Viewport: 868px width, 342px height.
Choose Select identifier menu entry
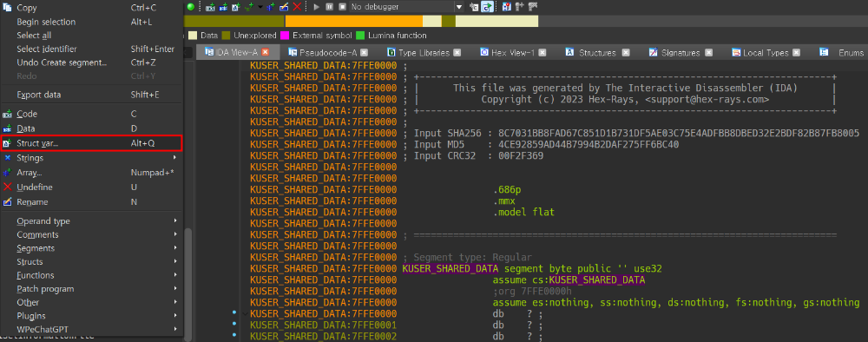91,49
